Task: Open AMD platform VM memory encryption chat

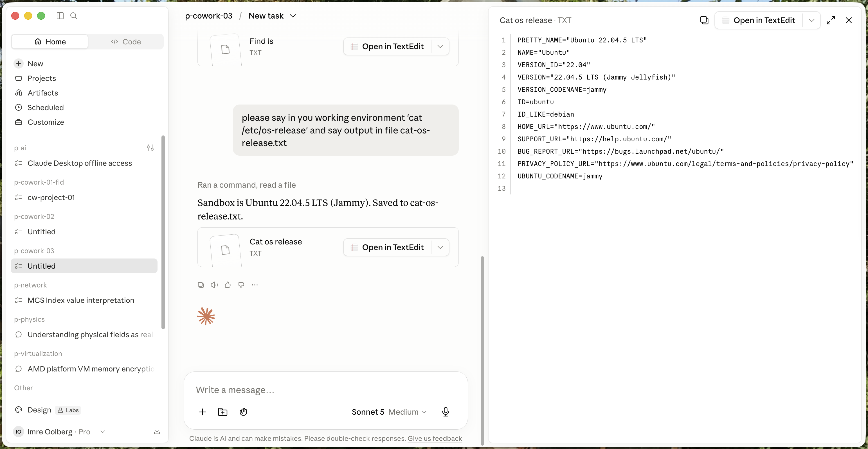Action: click(84, 369)
